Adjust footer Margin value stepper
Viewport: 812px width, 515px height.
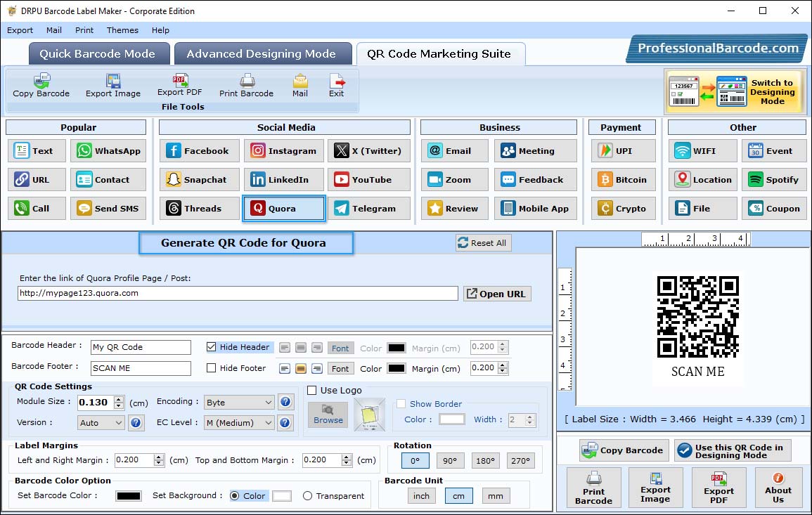click(x=503, y=368)
